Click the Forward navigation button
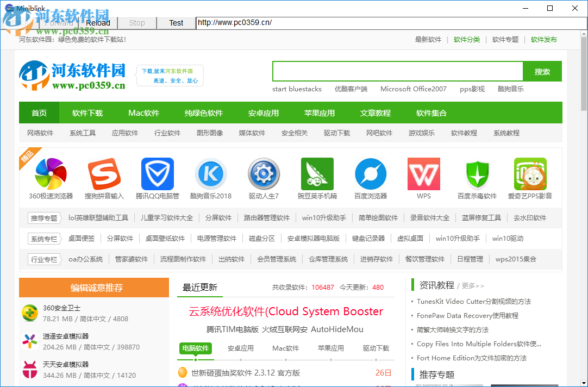 pos(59,23)
